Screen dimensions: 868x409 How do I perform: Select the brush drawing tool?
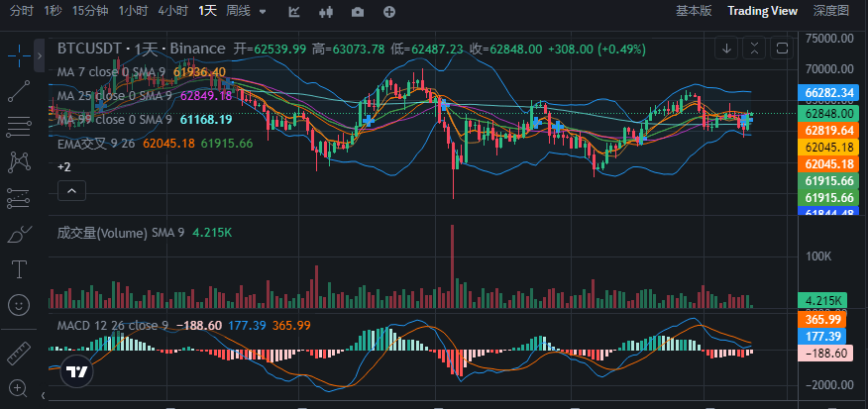tap(20, 234)
